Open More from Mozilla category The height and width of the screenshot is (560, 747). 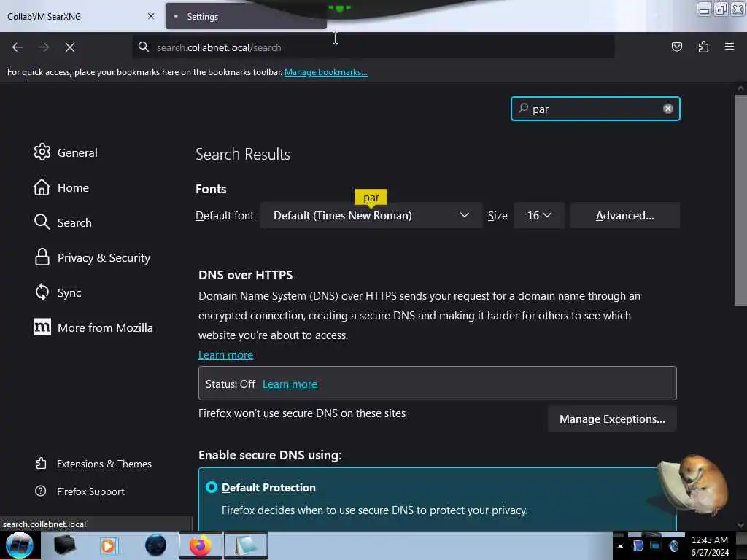(105, 327)
